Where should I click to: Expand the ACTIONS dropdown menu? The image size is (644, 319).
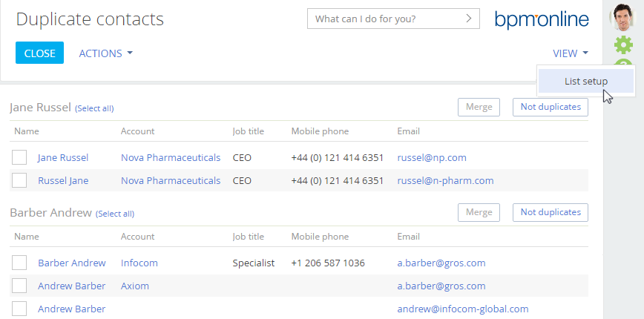(x=105, y=53)
